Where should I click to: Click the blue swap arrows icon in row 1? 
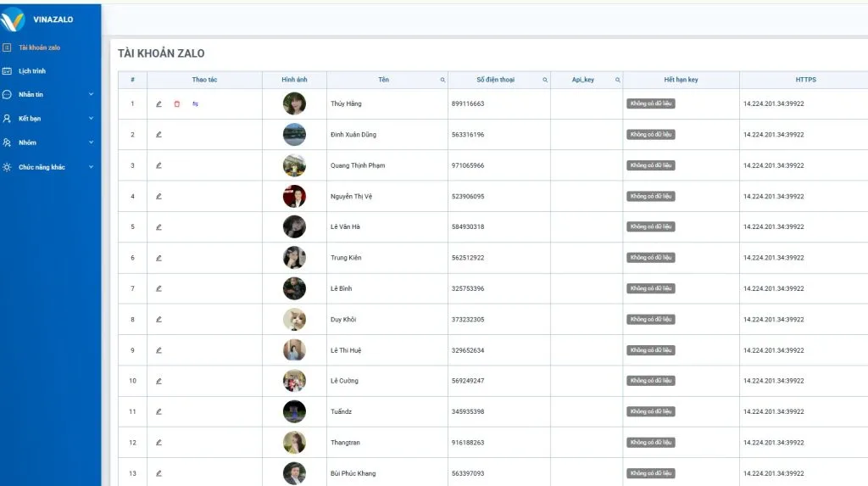195,104
